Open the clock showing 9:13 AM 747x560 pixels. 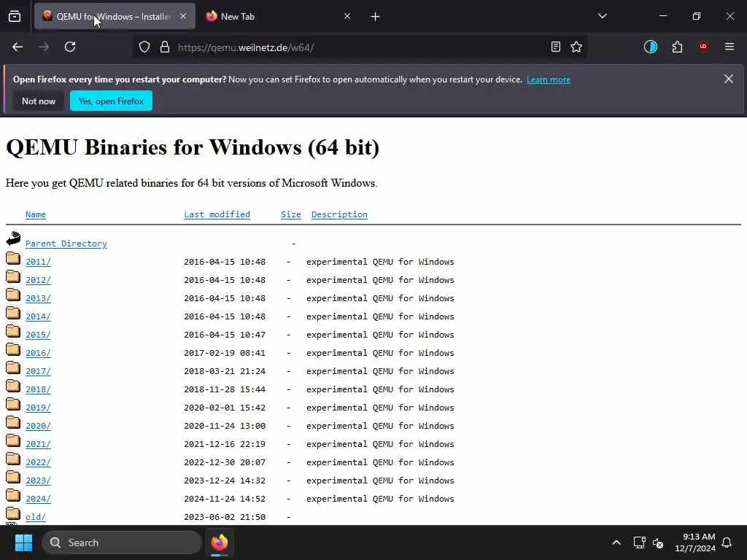pyautogui.click(x=695, y=542)
